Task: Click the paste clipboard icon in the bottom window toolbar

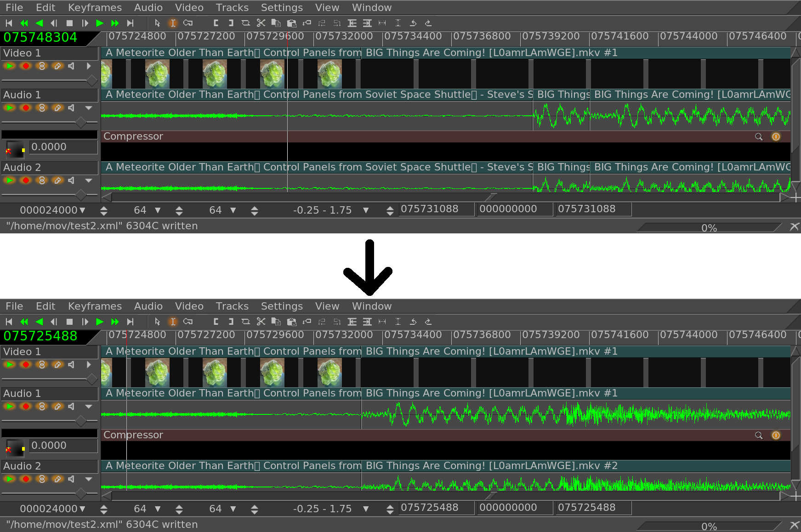Action: 291,322
